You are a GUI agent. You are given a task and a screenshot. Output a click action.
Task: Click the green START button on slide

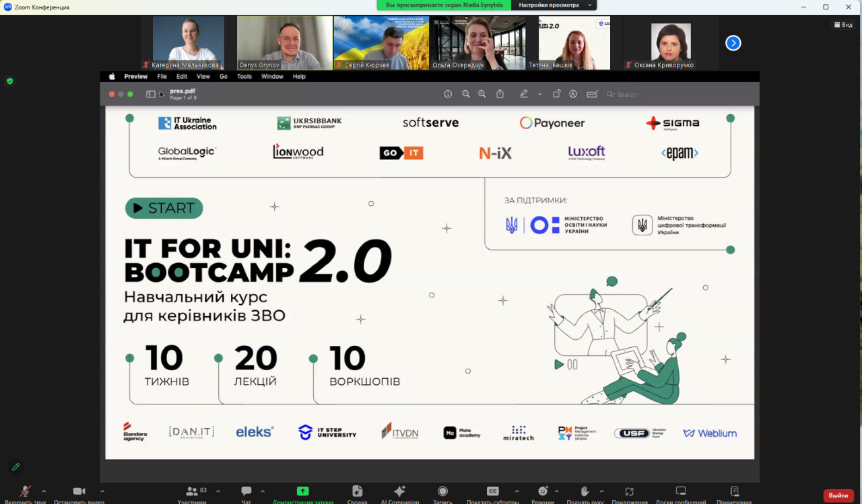[164, 208]
